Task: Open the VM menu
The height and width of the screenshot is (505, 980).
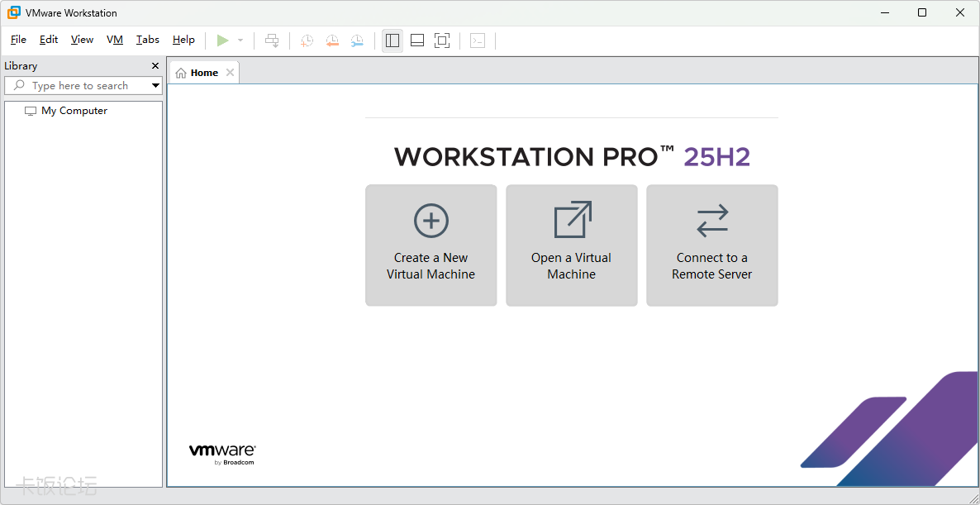Action: [x=115, y=40]
